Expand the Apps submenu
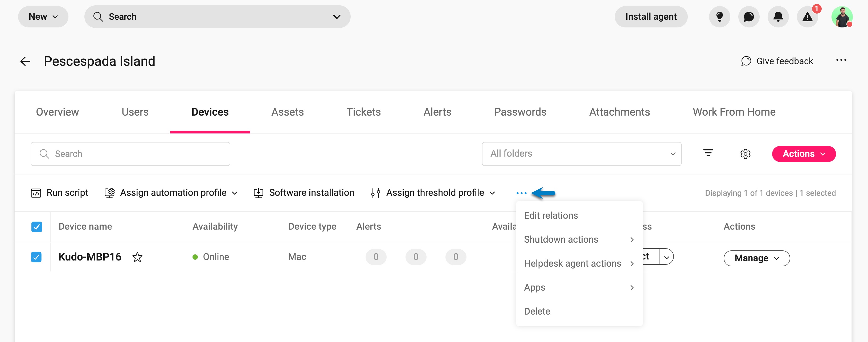The width and height of the screenshot is (868, 342). pyautogui.click(x=579, y=287)
